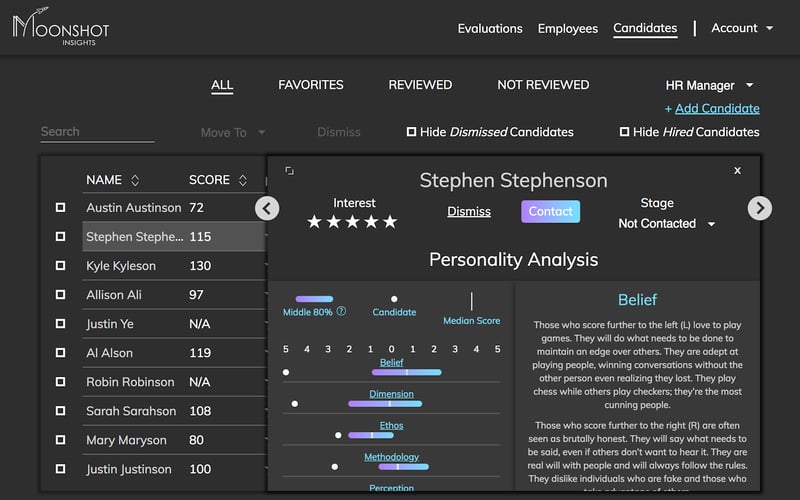Open the Belief trait link

click(x=391, y=362)
